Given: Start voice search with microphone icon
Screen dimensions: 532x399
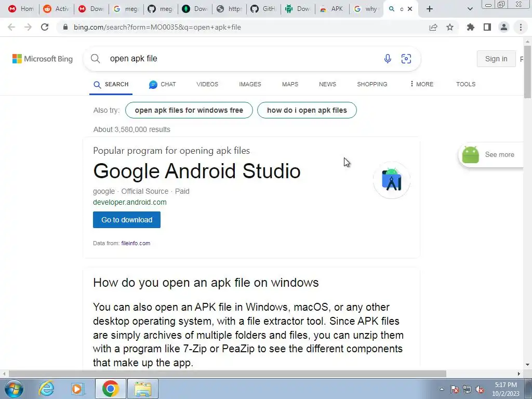Looking at the screenshot, I should (x=388, y=58).
